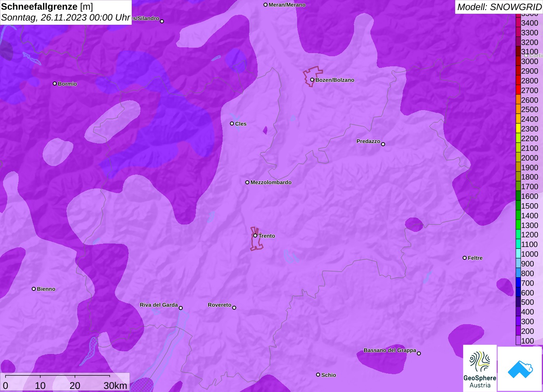Viewport: 543px width, 392px height.
Task: Click the Bormio city marker
Action: pyautogui.click(x=55, y=83)
